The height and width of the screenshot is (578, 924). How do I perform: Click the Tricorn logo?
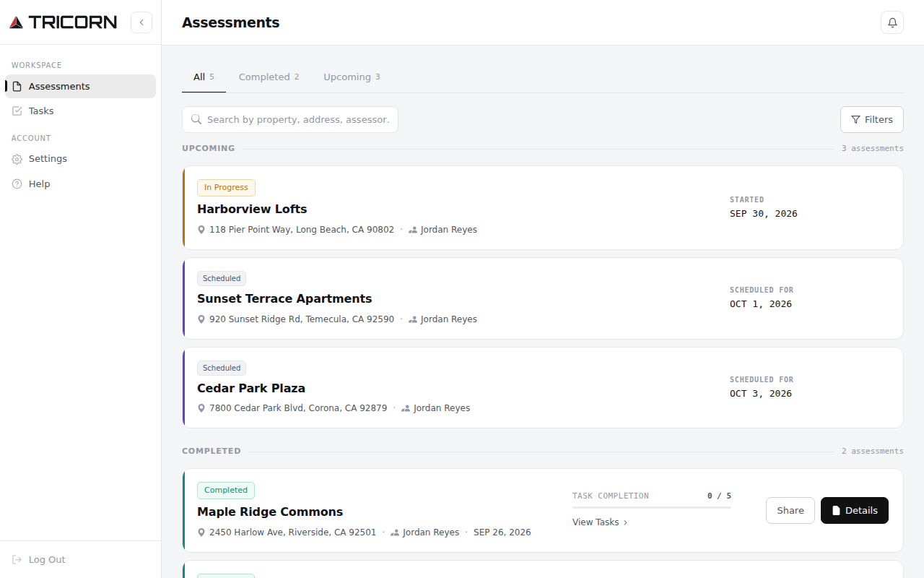63,22
